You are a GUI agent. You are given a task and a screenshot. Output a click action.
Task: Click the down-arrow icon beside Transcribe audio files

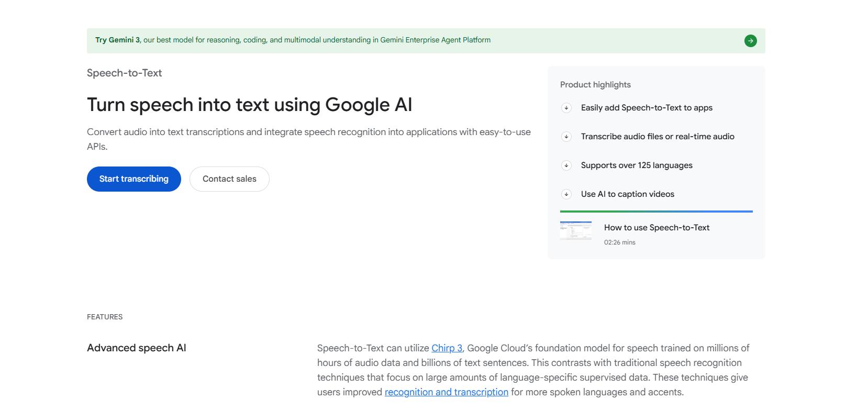pos(566,137)
